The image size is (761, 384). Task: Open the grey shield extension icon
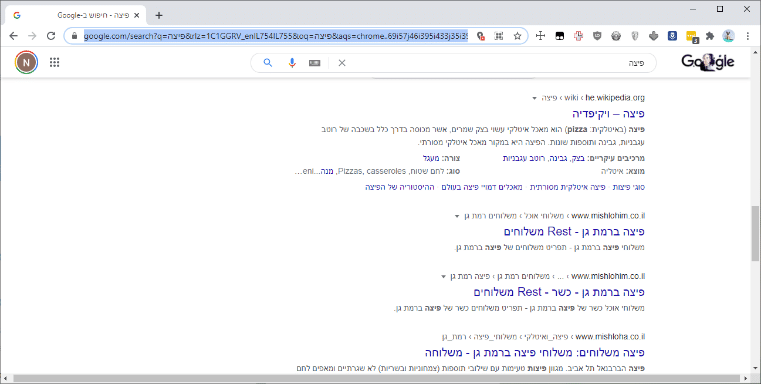[597, 35]
